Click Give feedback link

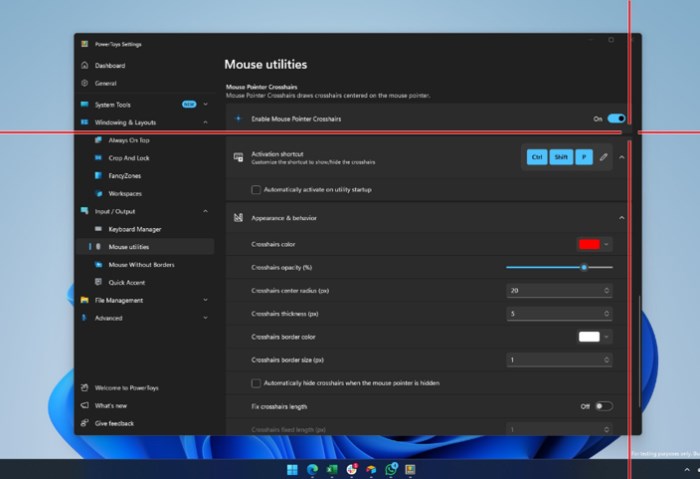pos(114,424)
